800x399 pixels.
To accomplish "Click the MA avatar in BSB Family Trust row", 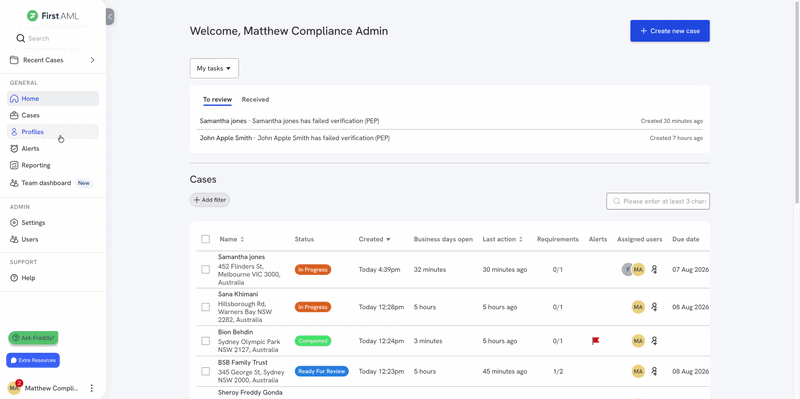I will (638, 371).
